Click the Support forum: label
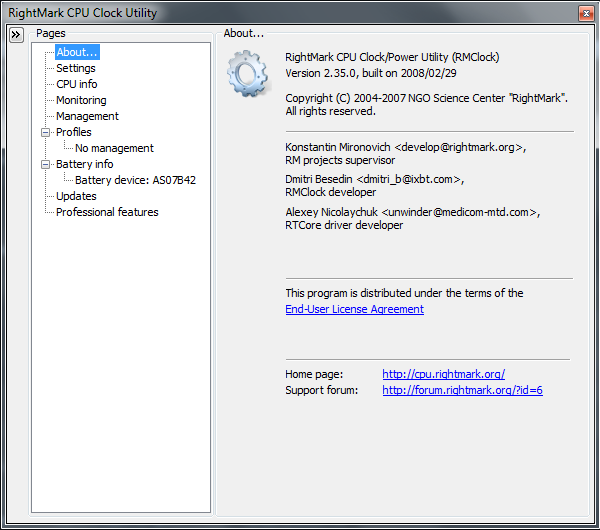 [321, 390]
